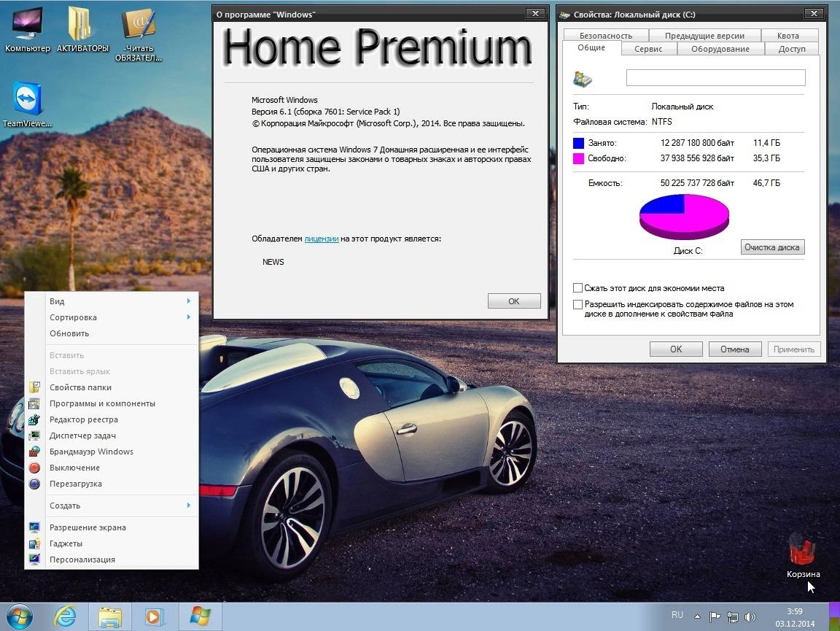Screen dimensions: 840x631
Task: Click the Action Center flag tray icon
Action: click(715, 616)
